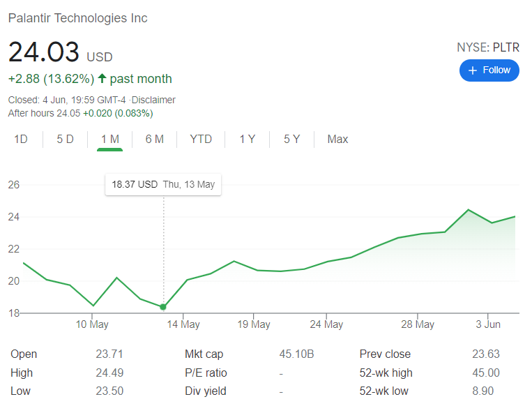
Task: Show the 1 Y price chart
Action: tap(248, 139)
